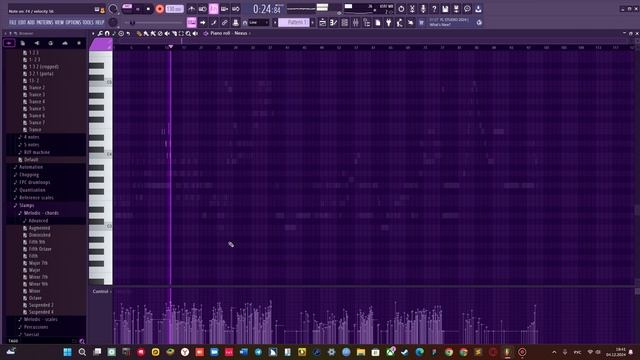Select the Draw pencil tool

coord(139,33)
